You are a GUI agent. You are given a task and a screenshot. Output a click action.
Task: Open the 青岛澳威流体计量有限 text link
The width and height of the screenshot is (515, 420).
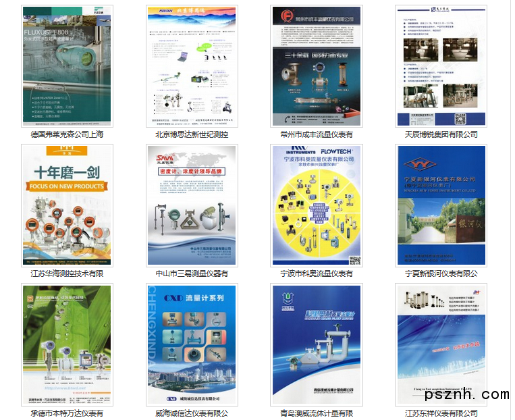coord(317,413)
